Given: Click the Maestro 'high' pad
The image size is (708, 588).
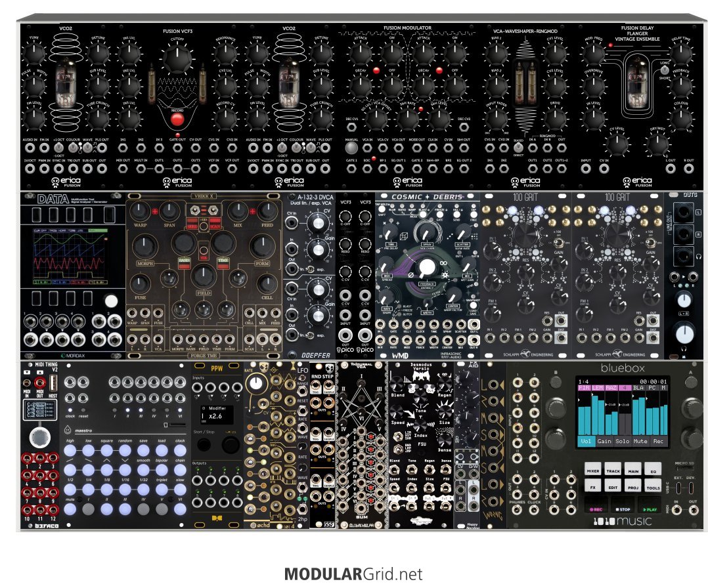Looking at the screenshot, I should coord(70,450).
